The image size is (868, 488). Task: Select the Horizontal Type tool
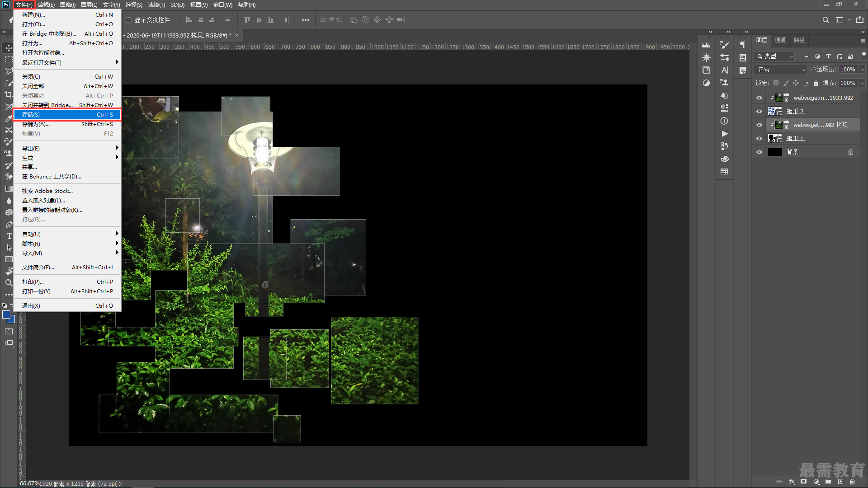click(x=9, y=236)
